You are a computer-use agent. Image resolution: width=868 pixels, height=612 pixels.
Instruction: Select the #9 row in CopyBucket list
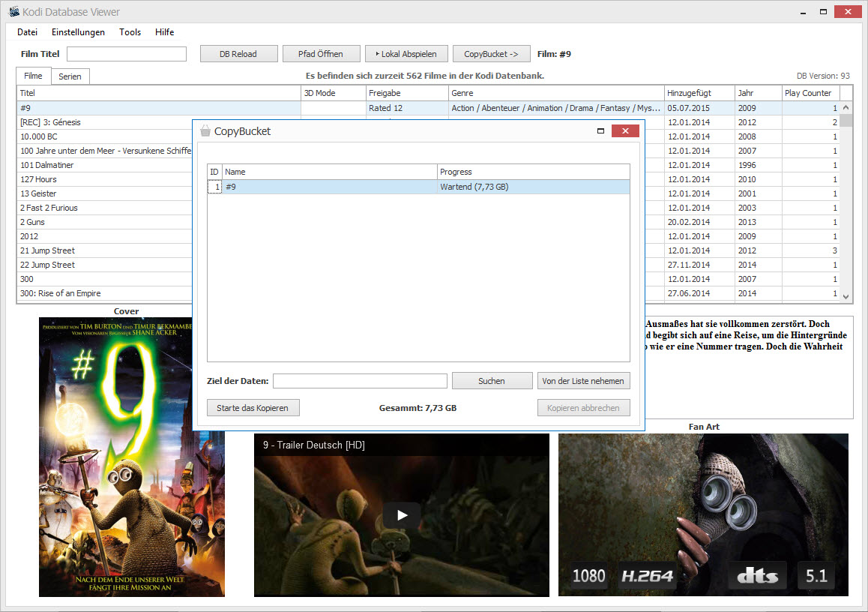coord(418,187)
